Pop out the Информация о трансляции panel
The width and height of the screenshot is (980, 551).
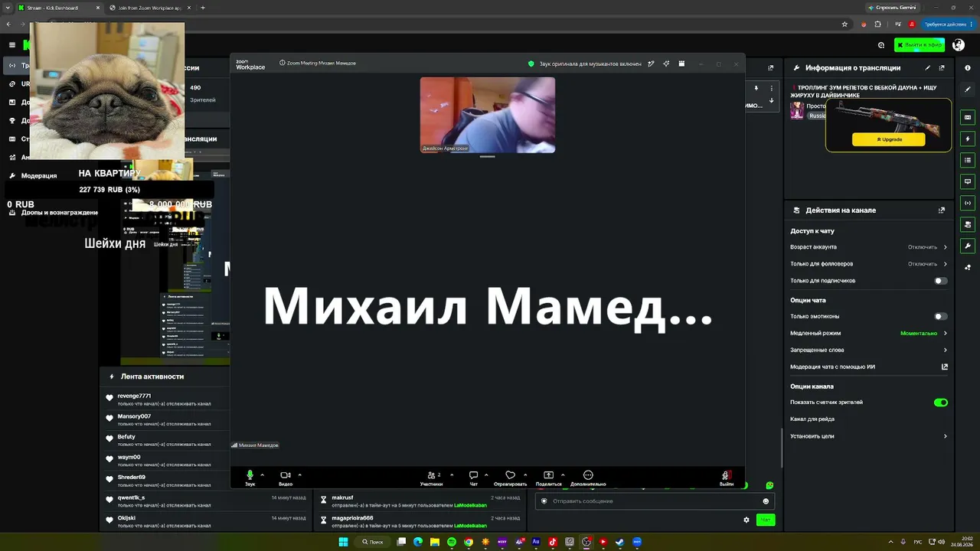point(942,68)
